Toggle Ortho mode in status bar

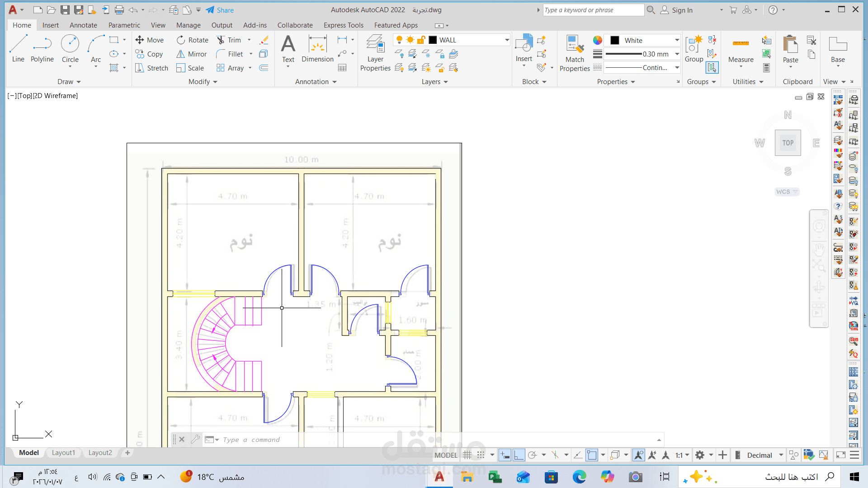(519, 455)
